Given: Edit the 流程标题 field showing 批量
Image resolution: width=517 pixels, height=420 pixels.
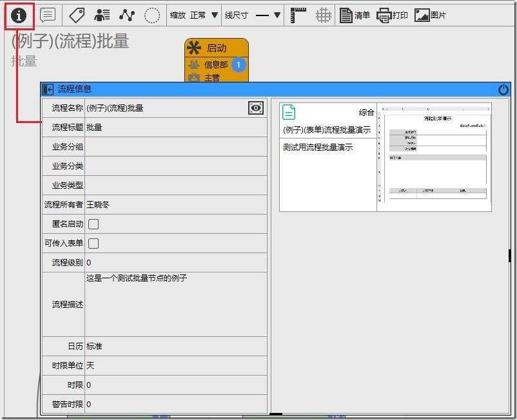Looking at the screenshot, I should coord(176,127).
